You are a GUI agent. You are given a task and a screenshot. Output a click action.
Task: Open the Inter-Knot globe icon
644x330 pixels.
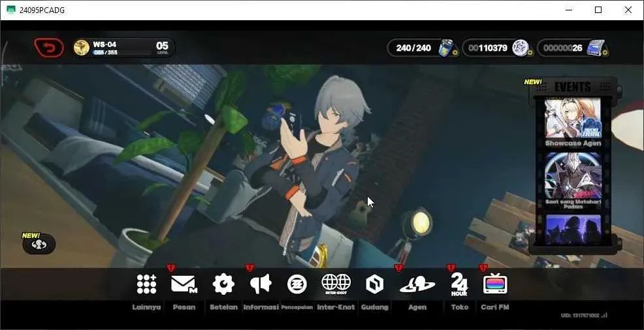tap(336, 284)
